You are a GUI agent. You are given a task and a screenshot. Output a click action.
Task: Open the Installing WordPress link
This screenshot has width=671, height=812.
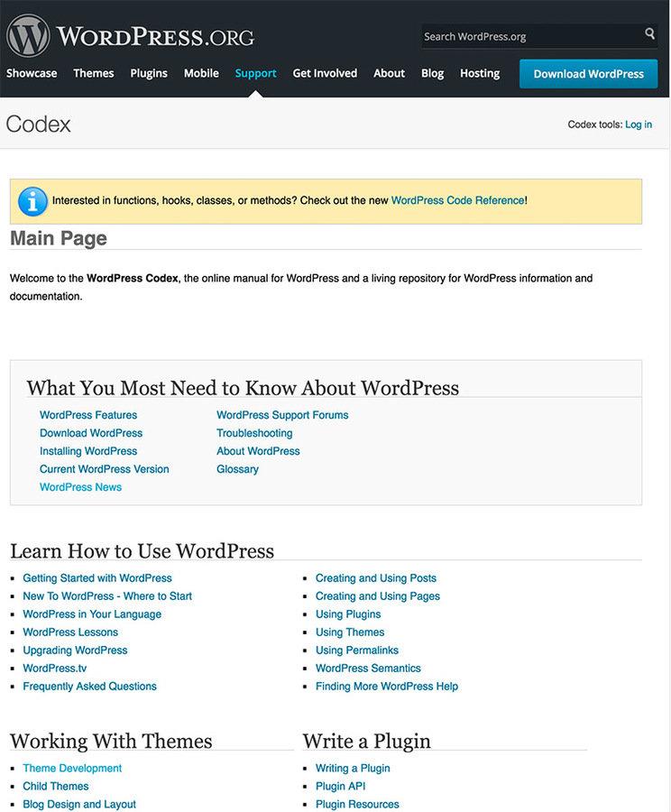(x=88, y=451)
